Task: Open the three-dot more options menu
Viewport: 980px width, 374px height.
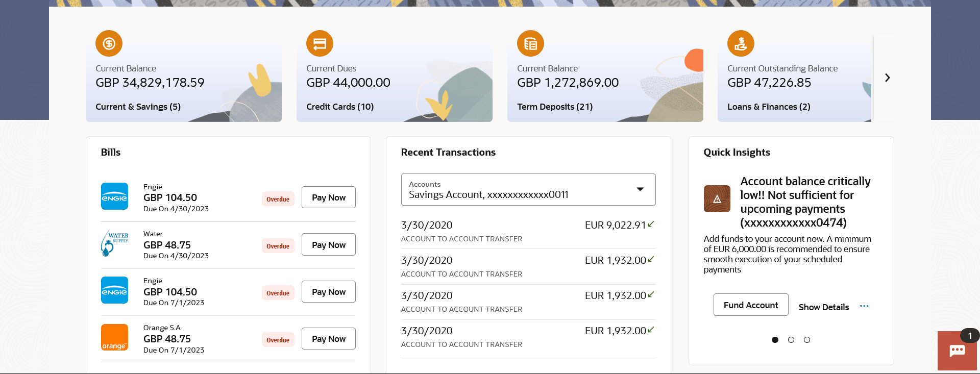Action: click(x=864, y=306)
